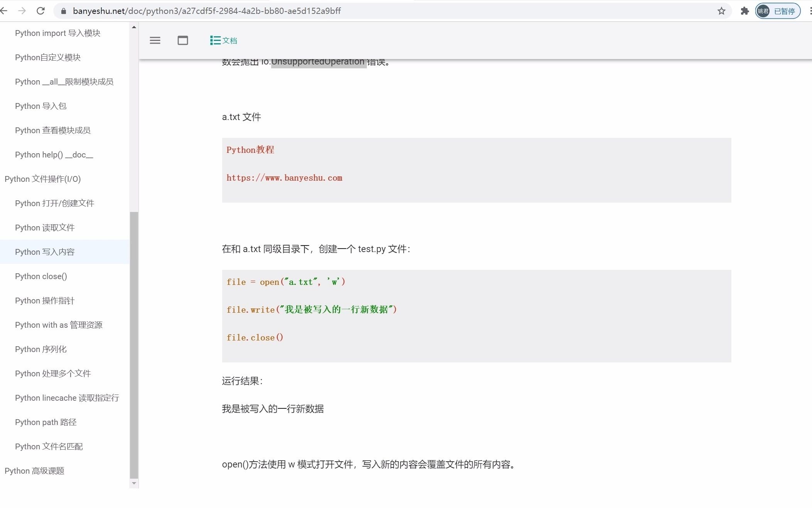Click the 姚君 profile avatar
The height and width of the screenshot is (508, 812).
[x=763, y=10]
